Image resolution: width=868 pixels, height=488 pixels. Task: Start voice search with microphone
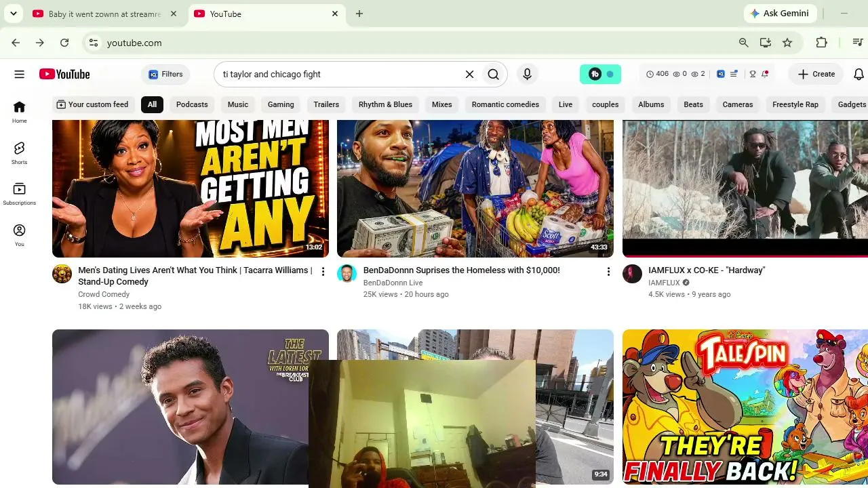click(527, 75)
